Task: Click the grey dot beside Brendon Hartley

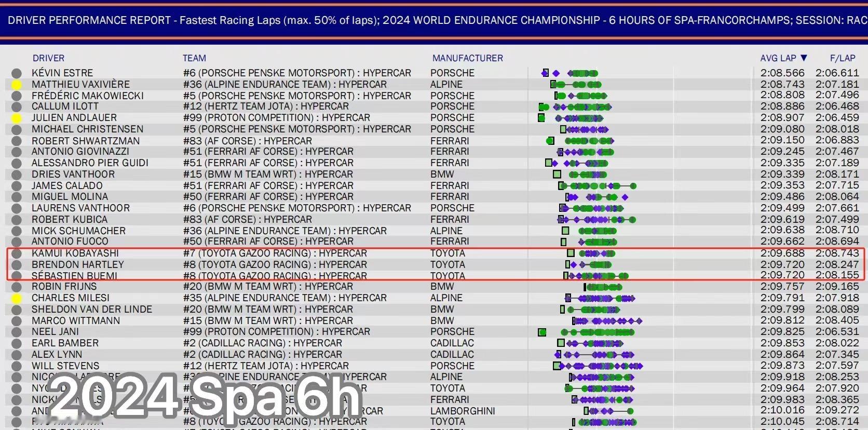Action: click(17, 265)
